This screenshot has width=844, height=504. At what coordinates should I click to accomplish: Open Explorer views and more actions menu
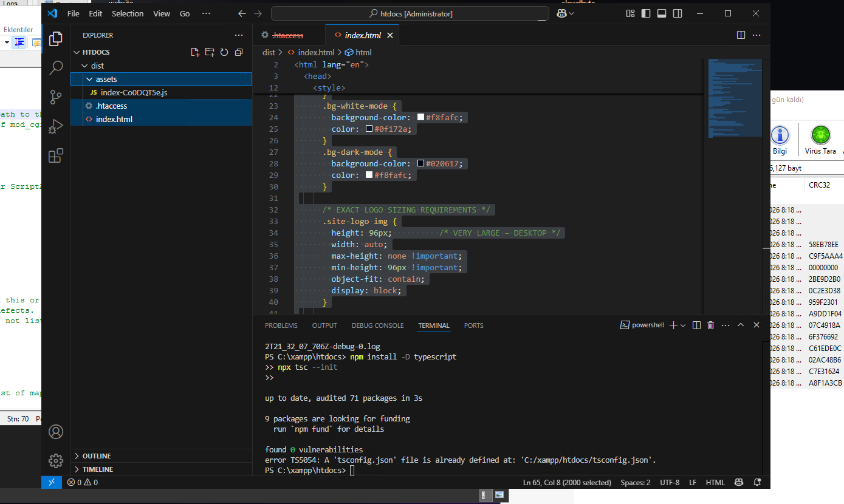click(x=239, y=35)
